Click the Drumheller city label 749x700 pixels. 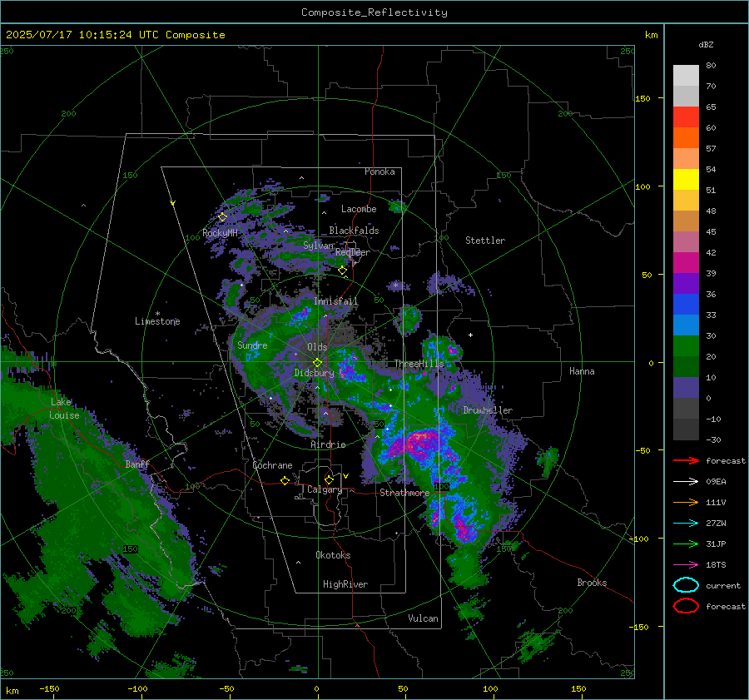tap(488, 410)
